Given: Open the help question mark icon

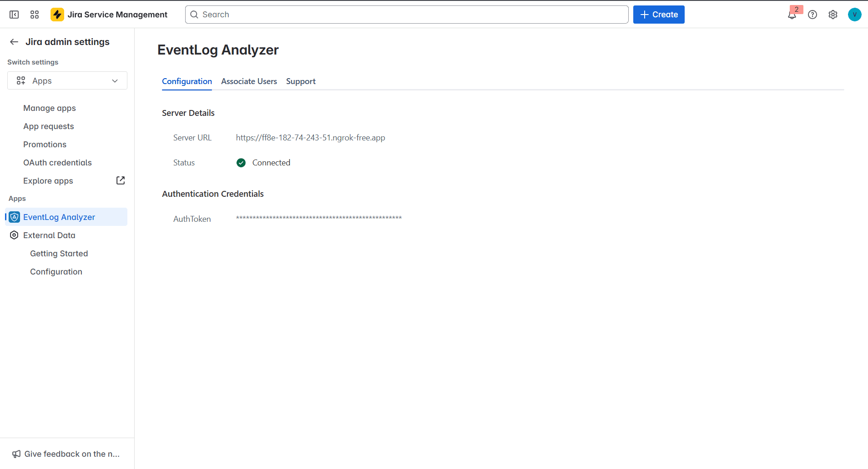Looking at the screenshot, I should (x=812, y=15).
